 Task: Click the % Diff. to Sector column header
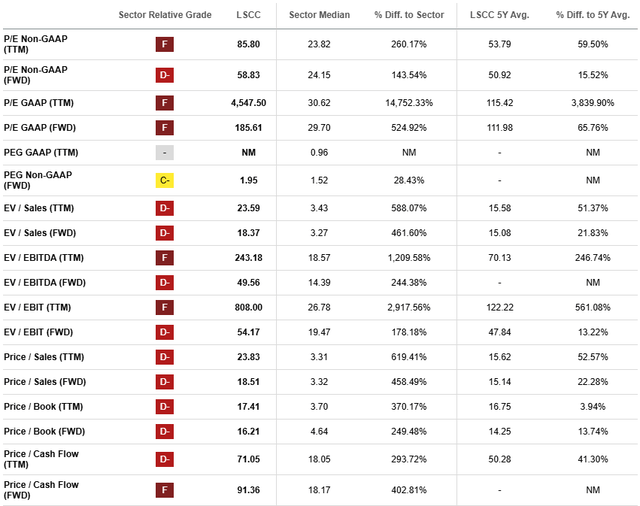click(x=409, y=15)
